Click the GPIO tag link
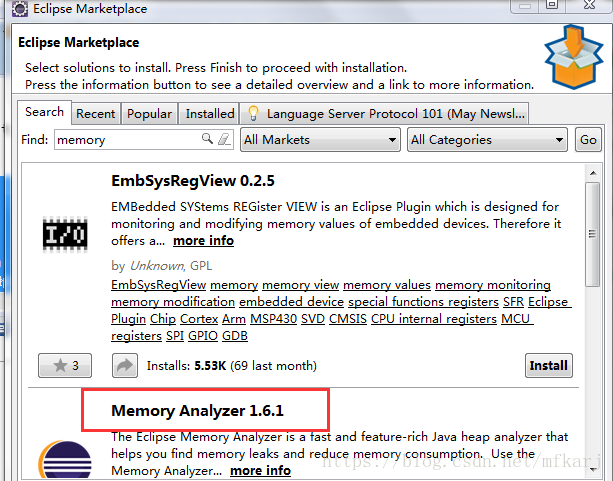The width and height of the screenshot is (613, 481). coord(203,336)
